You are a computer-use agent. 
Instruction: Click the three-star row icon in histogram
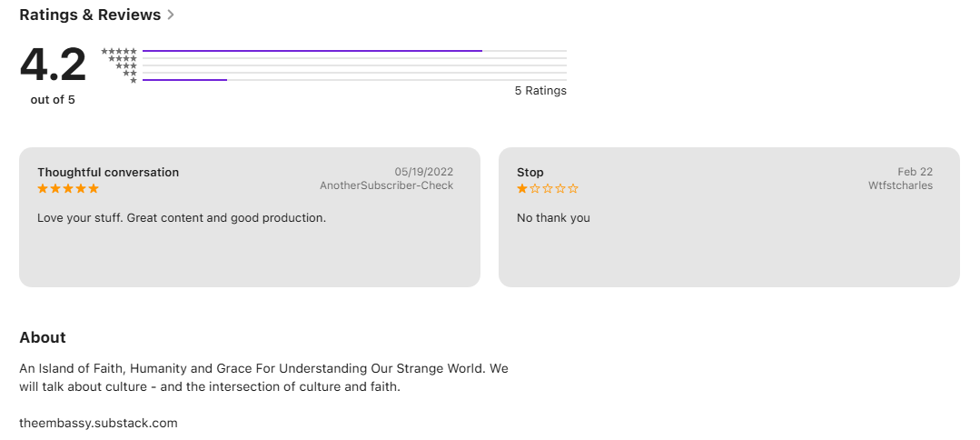(x=126, y=65)
